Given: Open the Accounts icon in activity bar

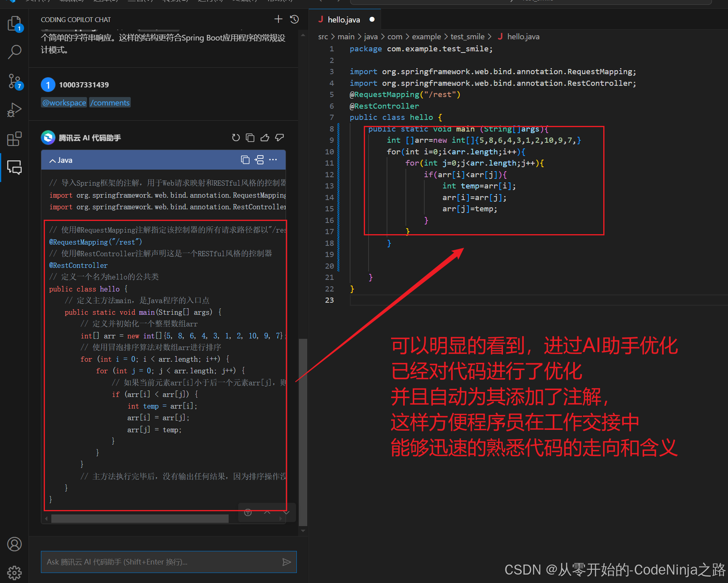Looking at the screenshot, I should coord(14,544).
